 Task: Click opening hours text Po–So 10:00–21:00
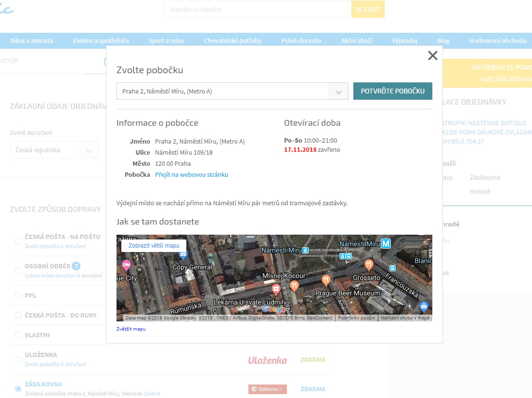311,141
